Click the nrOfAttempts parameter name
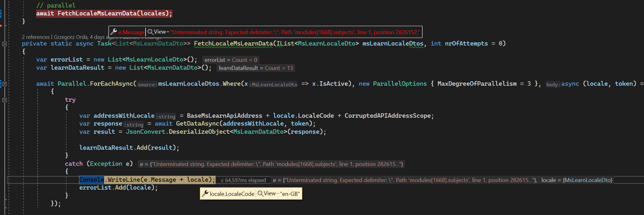 (x=466, y=44)
